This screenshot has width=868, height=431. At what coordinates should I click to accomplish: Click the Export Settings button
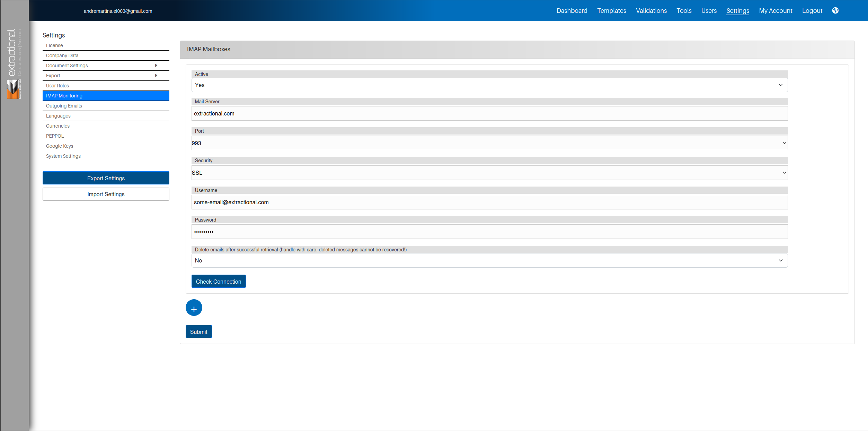106,178
